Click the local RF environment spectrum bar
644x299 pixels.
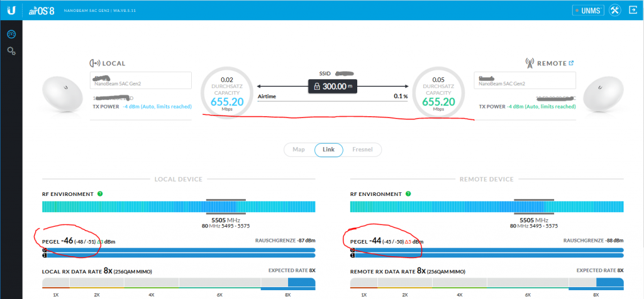coord(179,207)
